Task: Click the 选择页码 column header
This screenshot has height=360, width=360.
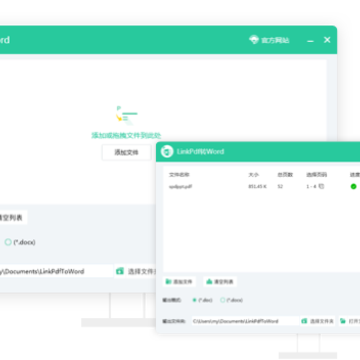Action: pyautogui.click(x=317, y=175)
